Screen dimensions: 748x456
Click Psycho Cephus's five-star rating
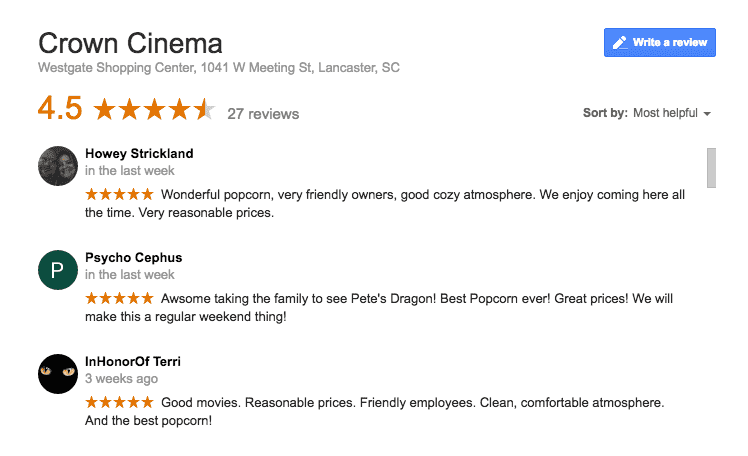tap(119, 298)
